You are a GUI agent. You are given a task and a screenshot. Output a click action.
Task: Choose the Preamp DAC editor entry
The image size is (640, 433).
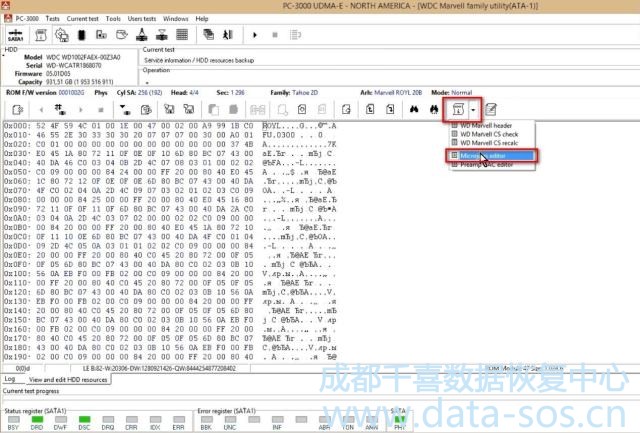pos(487,165)
